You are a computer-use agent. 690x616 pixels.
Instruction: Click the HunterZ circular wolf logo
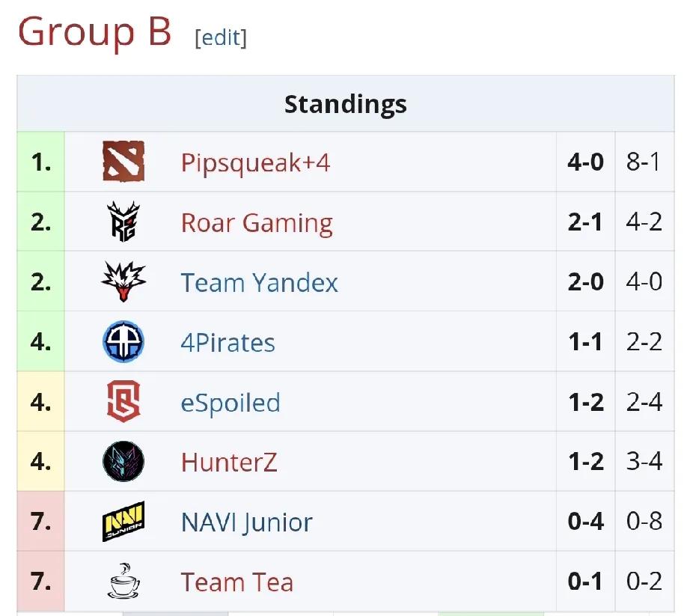coord(123,461)
